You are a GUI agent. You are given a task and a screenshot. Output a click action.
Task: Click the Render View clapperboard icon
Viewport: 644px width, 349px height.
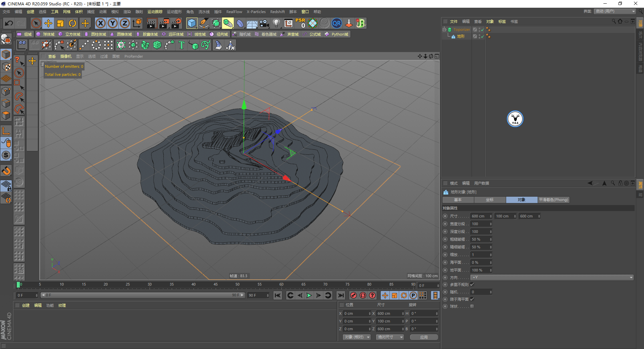[152, 23]
